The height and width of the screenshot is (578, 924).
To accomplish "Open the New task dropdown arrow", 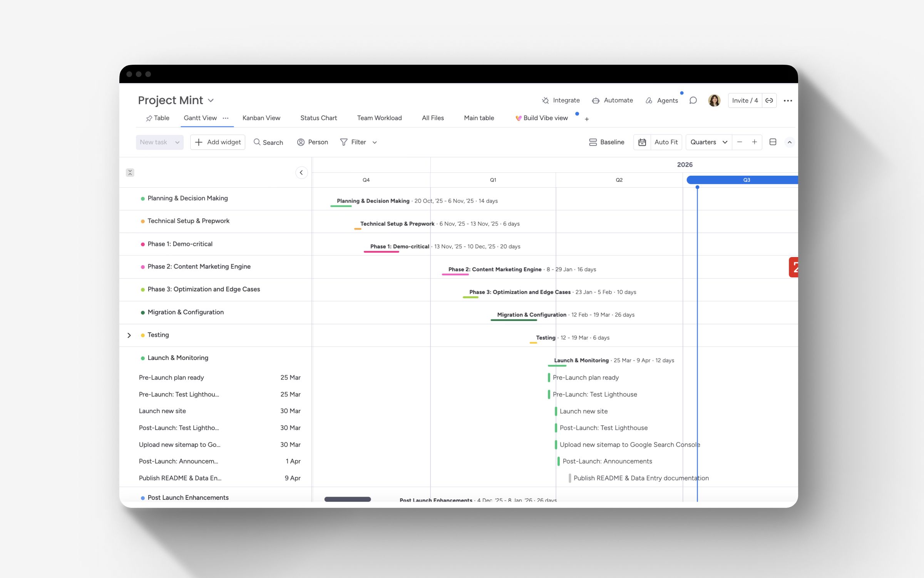I will (x=177, y=142).
